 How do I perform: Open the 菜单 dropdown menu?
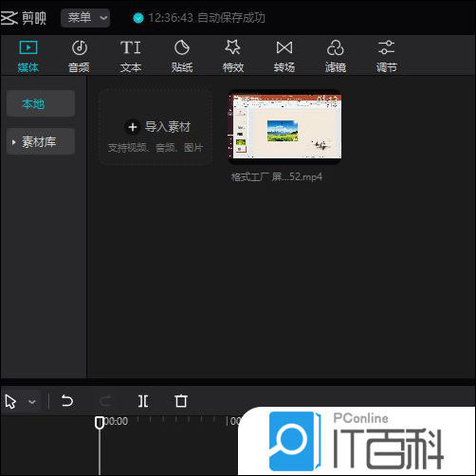(x=85, y=18)
